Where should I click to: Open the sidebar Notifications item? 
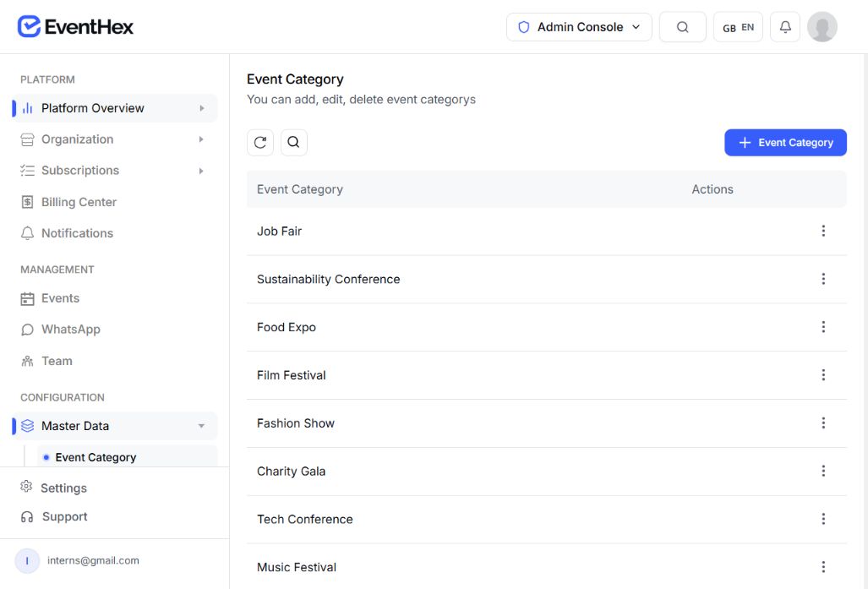click(115, 233)
